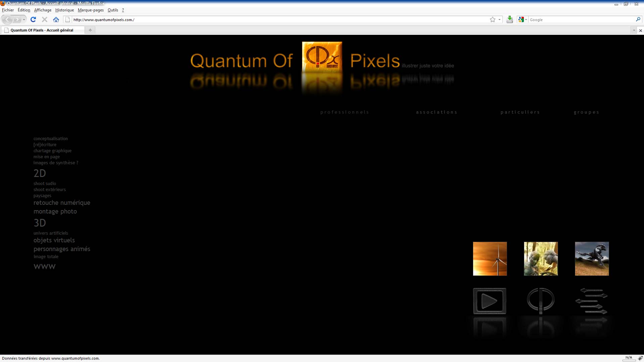Click the stop loading X button
The image size is (644, 362).
point(44,19)
